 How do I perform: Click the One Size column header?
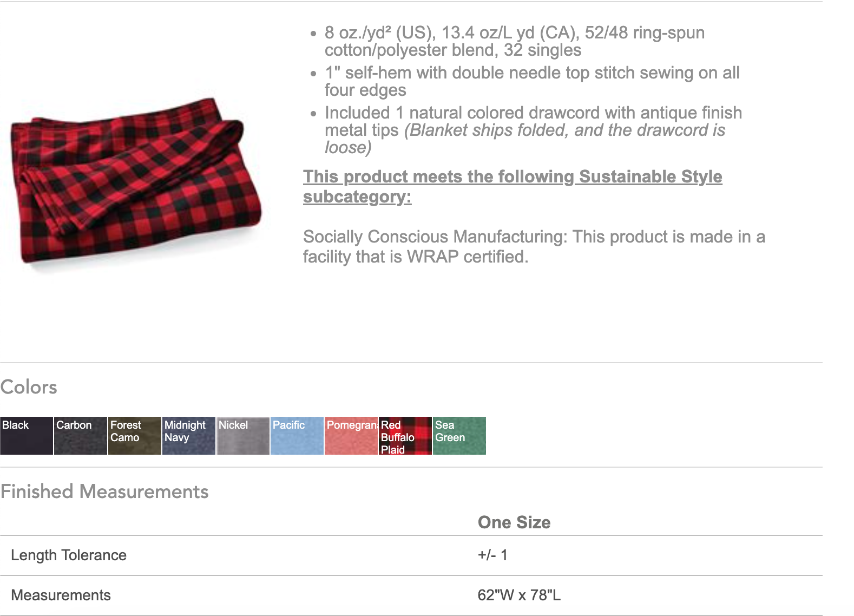click(x=514, y=522)
